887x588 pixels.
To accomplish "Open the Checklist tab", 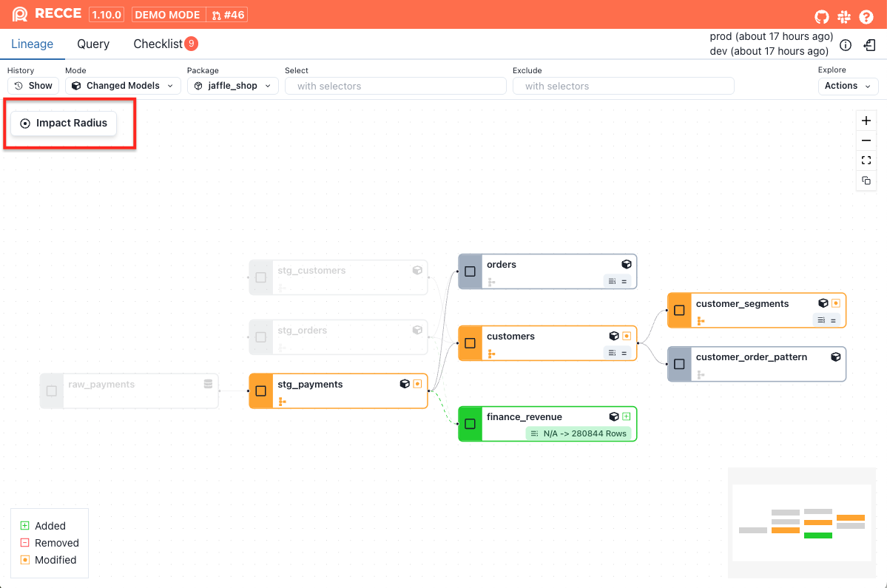I will [x=158, y=44].
